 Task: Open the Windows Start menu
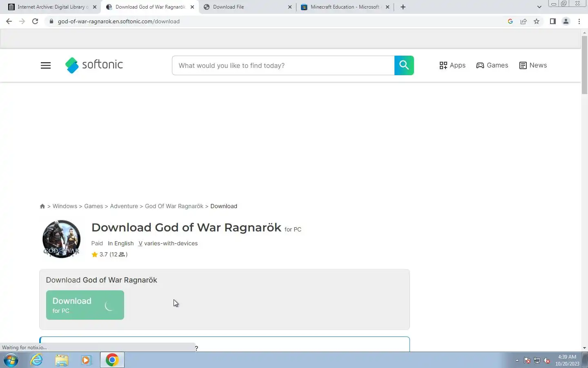pyautogui.click(x=11, y=360)
